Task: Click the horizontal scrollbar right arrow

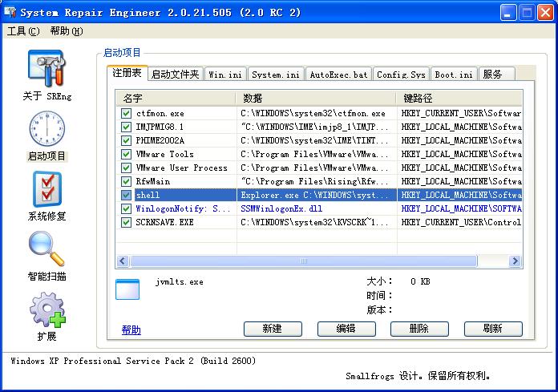Action: click(x=515, y=261)
